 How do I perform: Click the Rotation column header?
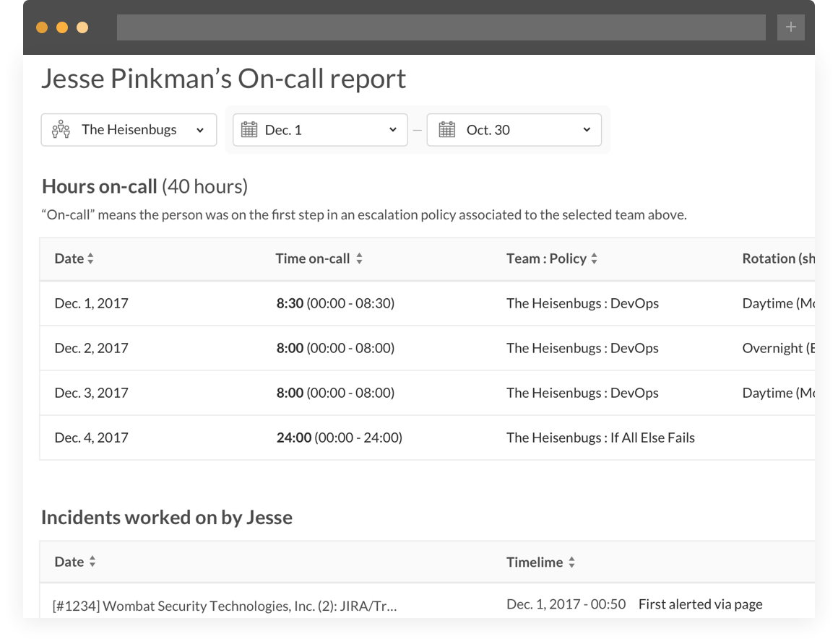778,258
